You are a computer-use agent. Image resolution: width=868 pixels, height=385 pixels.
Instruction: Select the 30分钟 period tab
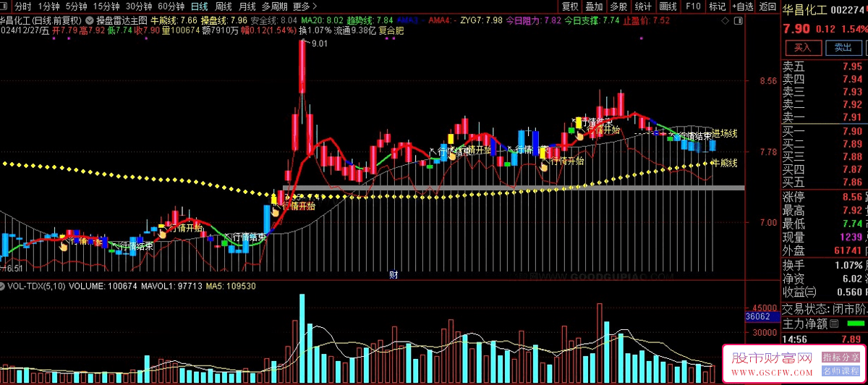click(139, 7)
